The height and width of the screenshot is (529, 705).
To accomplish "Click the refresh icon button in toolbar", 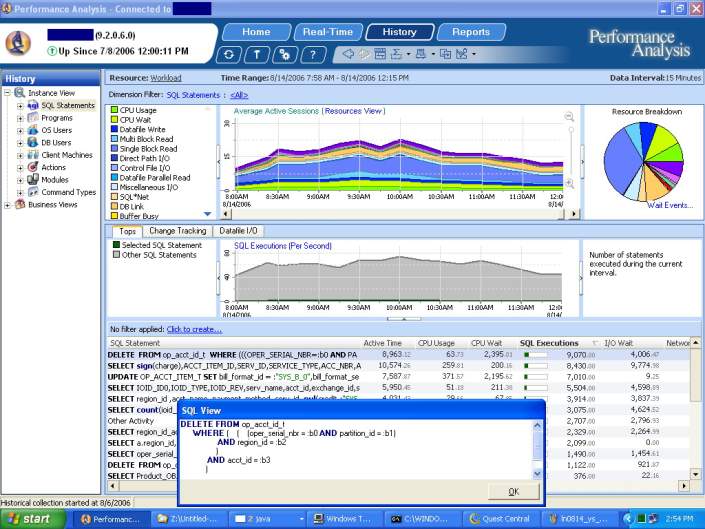I will (x=230, y=54).
